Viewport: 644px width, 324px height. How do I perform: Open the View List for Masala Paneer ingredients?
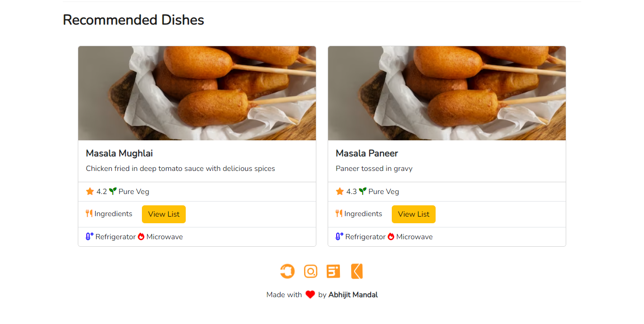click(413, 214)
